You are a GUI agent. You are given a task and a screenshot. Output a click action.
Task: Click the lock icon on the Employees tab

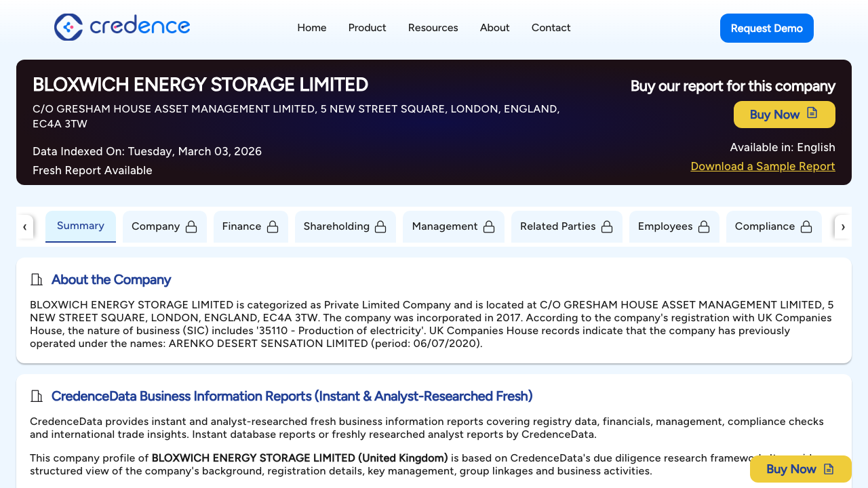click(x=703, y=227)
